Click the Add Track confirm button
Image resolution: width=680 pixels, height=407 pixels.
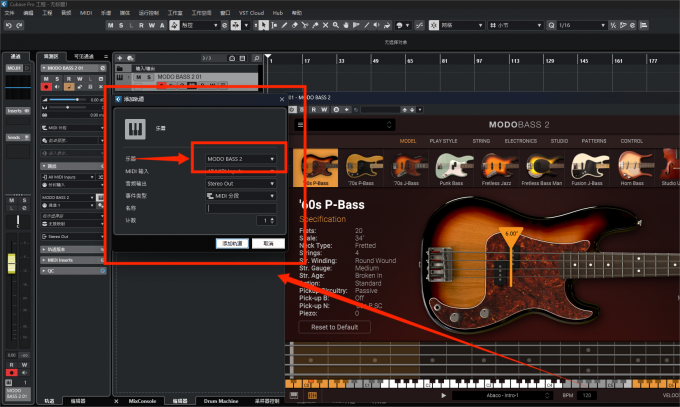[x=232, y=243]
